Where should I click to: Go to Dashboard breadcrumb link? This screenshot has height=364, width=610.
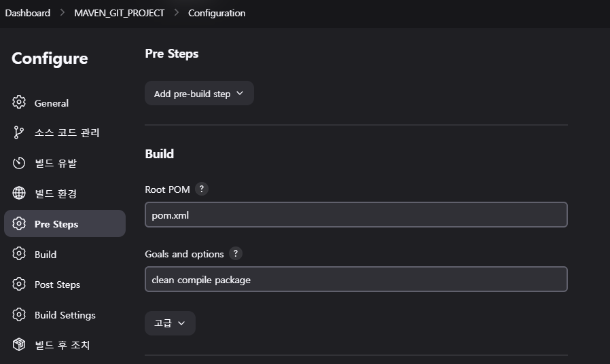click(x=28, y=13)
